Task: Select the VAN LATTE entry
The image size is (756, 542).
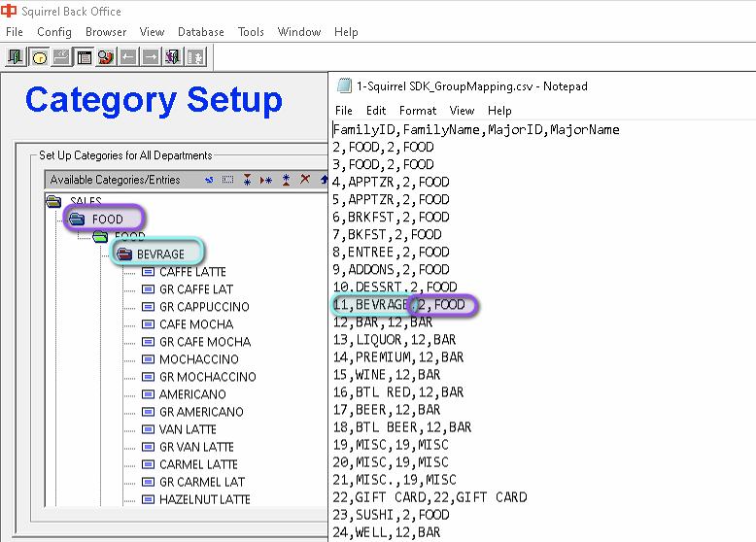Action: point(188,429)
